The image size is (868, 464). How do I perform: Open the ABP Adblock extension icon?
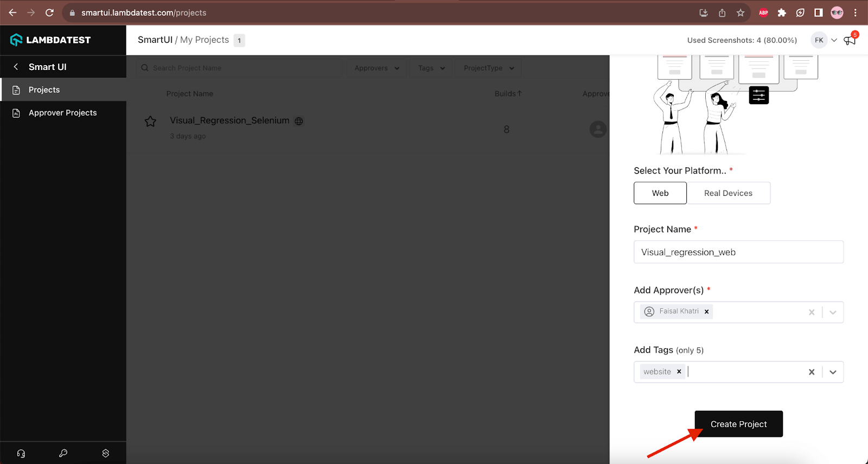click(x=763, y=12)
